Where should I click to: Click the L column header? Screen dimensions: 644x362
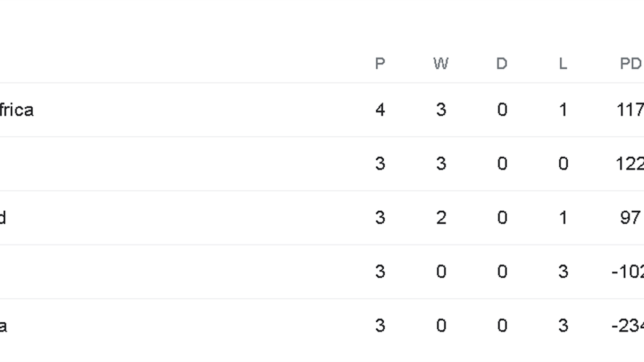pyautogui.click(x=562, y=64)
